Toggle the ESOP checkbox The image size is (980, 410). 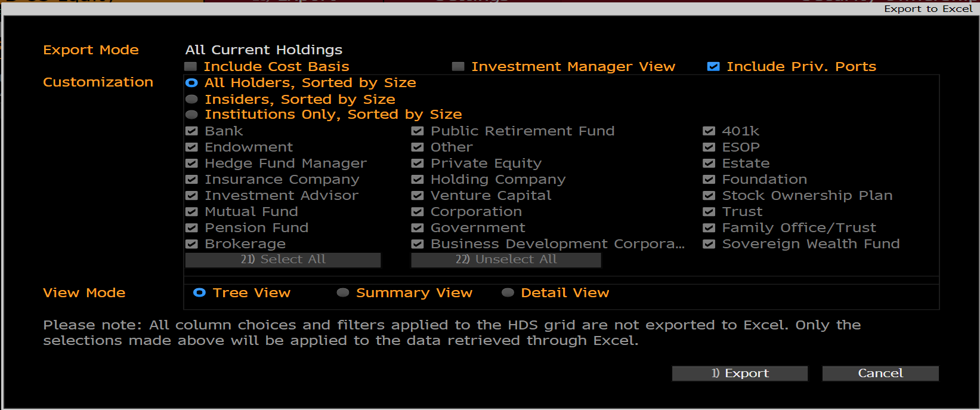[x=709, y=147]
